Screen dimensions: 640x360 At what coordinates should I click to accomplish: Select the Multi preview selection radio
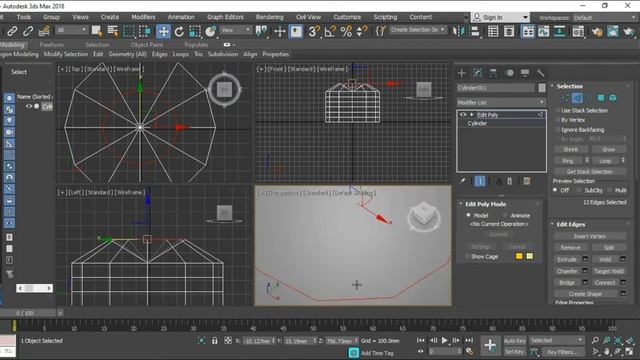click(x=610, y=190)
